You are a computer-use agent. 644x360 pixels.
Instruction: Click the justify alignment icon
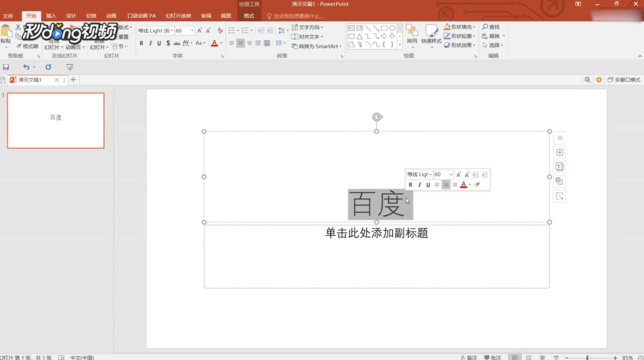[x=258, y=43]
